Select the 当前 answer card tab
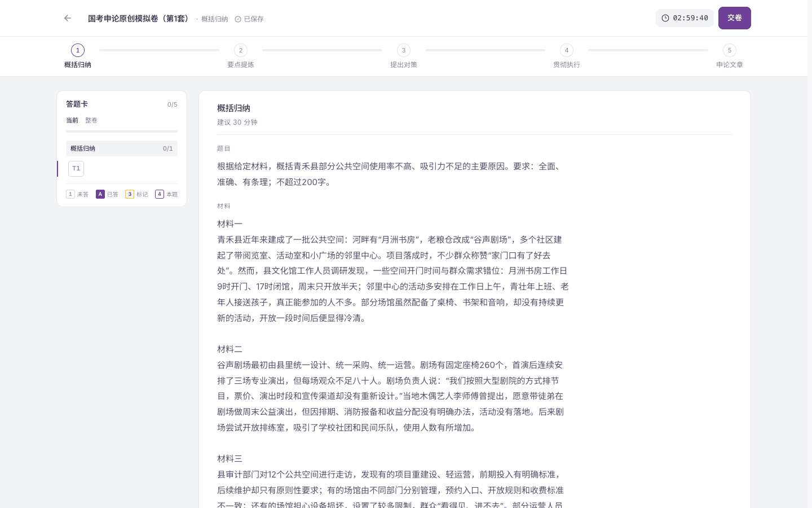Viewport: 812px width, 508px height. tap(72, 120)
